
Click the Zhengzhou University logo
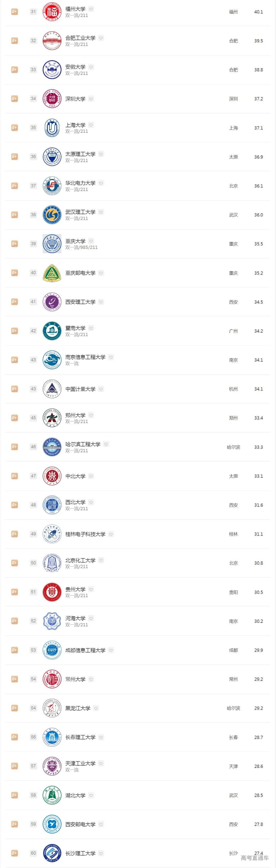[x=52, y=418]
